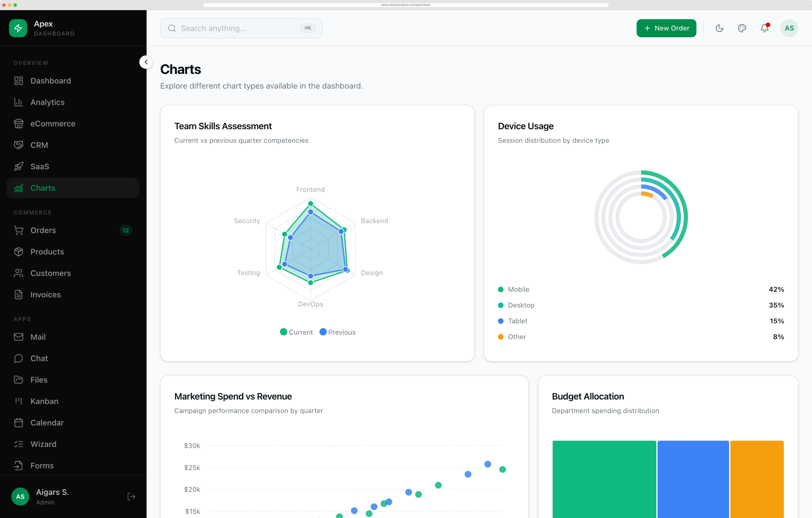
Task: Select the Kanban board icon
Action: coord(18,401)
